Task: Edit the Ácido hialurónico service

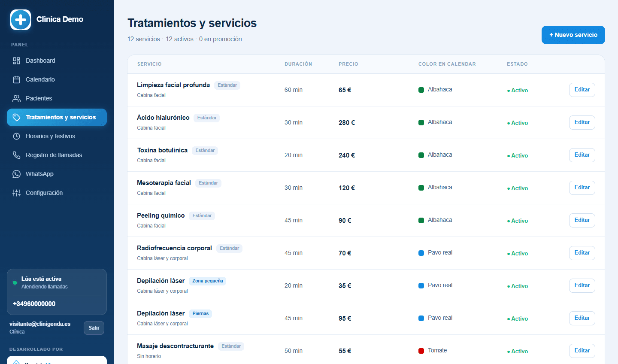Action: tap(582, 122)
